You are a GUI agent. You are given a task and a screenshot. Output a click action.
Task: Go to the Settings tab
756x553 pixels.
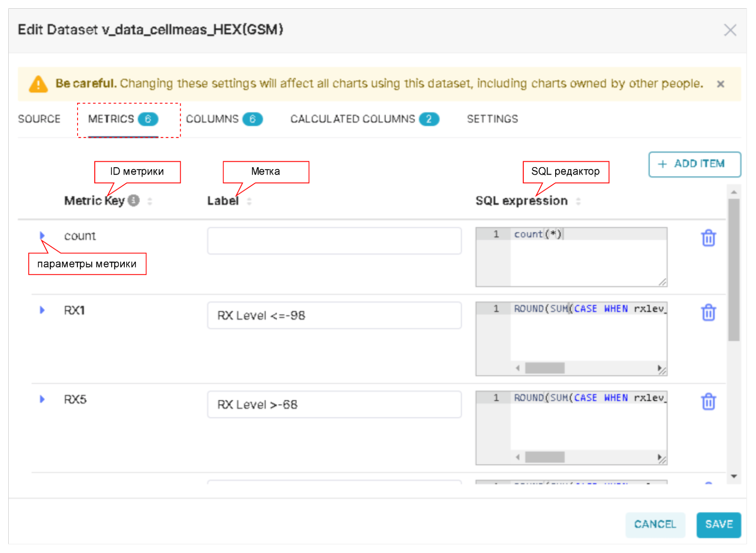click(x=492, y=119)
